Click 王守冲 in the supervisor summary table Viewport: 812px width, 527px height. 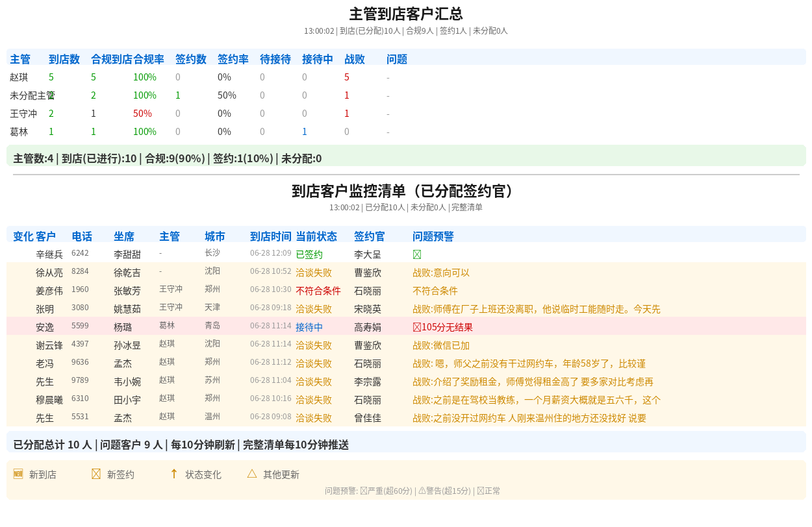(x=23, y=114)
